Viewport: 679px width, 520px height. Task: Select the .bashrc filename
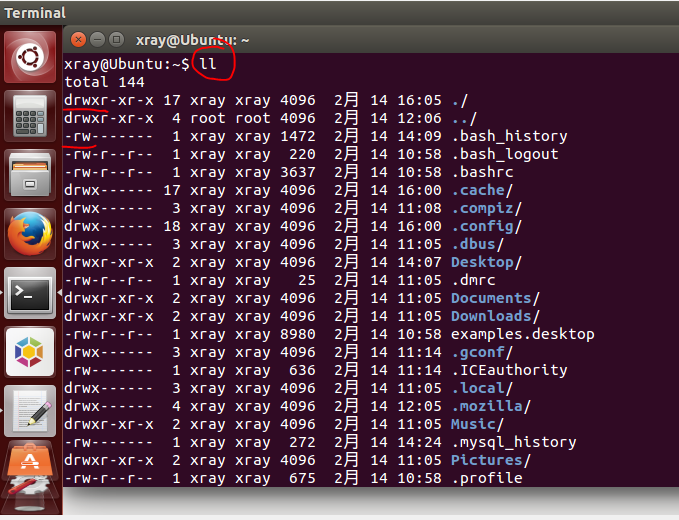482,172
